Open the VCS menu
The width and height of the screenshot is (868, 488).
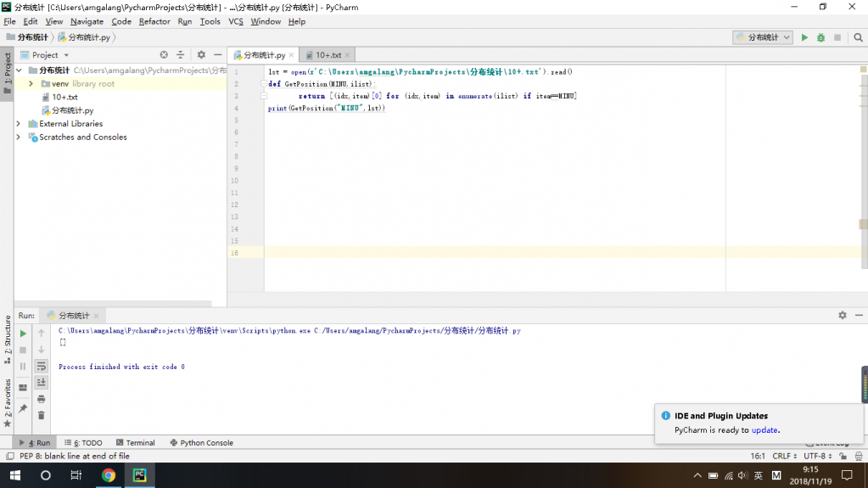coord(236,21)
